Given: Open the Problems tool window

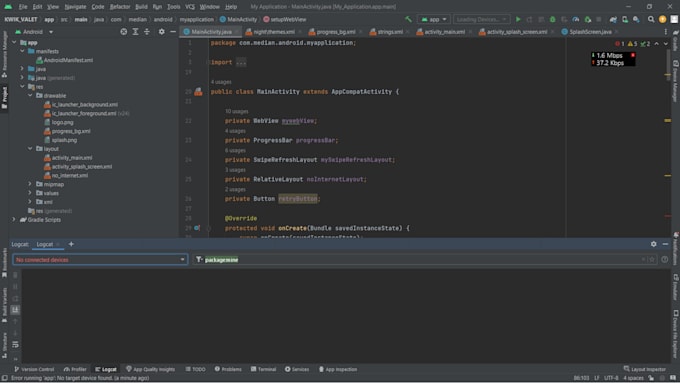Looking at the screenshot, I should pos(228,369).
